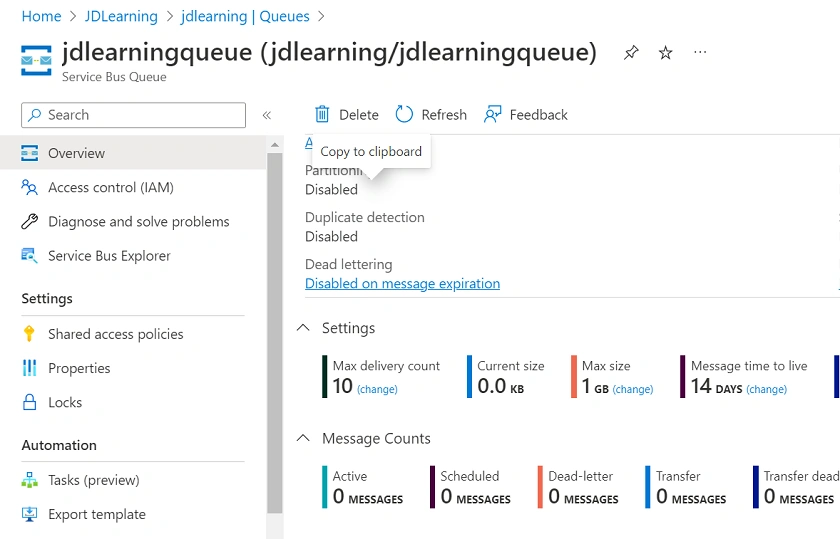Open Overview menu item
Screen dimensions: 840x539
coord(133,153)
